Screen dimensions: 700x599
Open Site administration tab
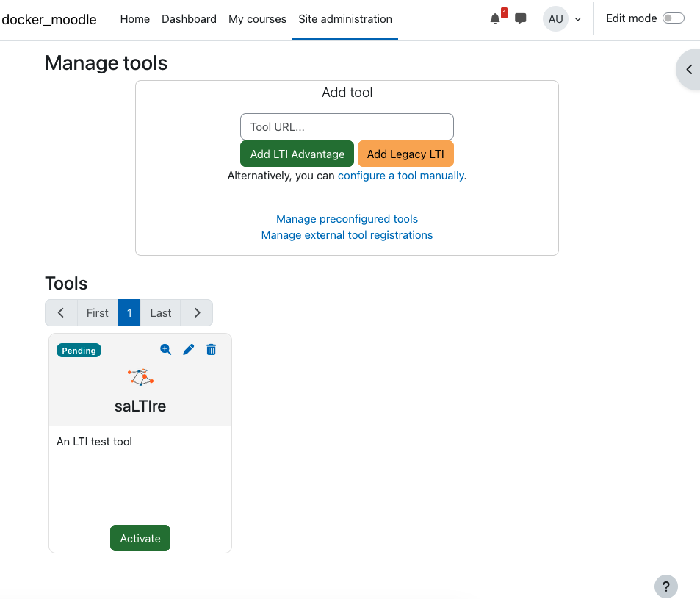[345, 19]
